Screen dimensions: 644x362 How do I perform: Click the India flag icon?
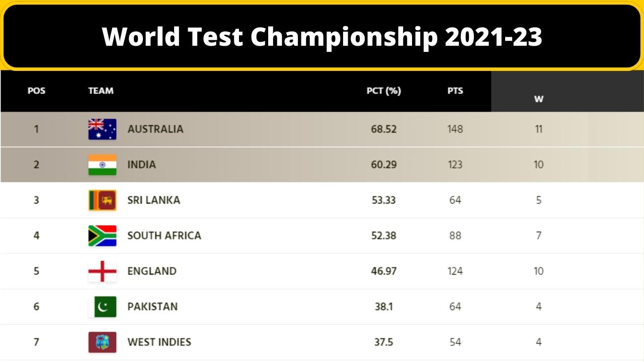point(102,164)
